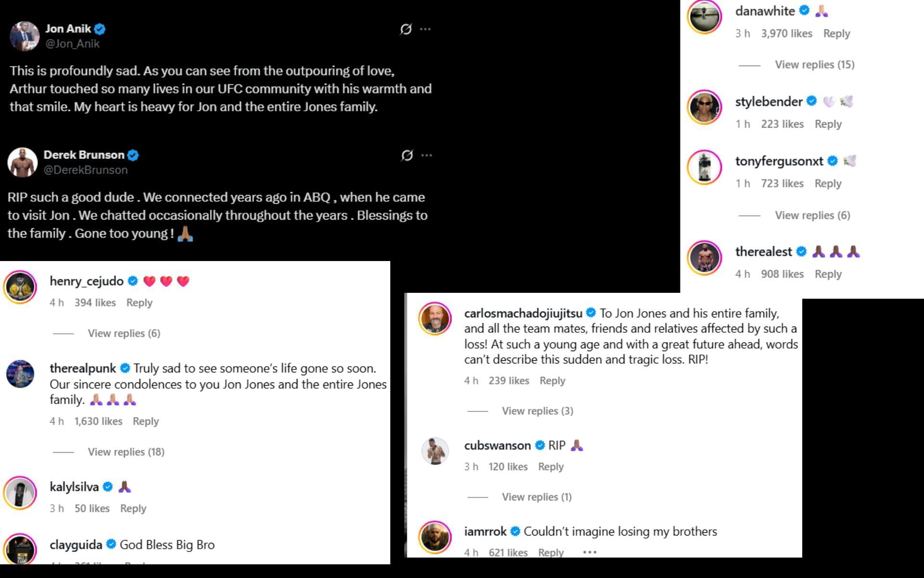Screen dimensions: 924x578
Task: Click danawhite's verified badge icon
Action: 804,11
